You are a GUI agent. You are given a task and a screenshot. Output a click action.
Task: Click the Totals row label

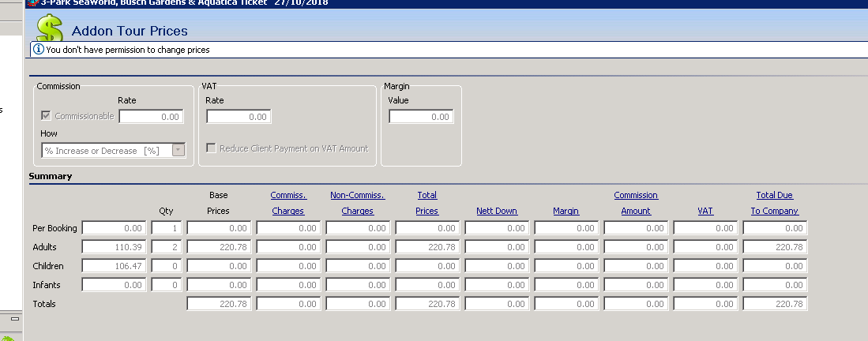point(44,304)
